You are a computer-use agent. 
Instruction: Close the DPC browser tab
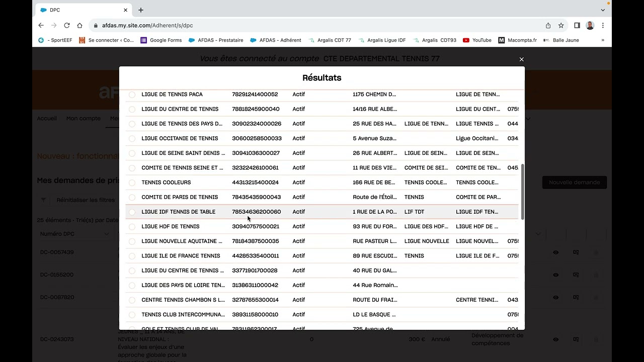click(126, 10)
